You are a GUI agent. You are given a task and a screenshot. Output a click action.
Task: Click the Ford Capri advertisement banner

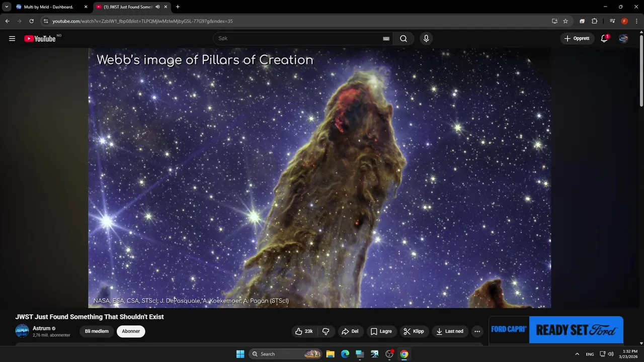coord(556,330)
